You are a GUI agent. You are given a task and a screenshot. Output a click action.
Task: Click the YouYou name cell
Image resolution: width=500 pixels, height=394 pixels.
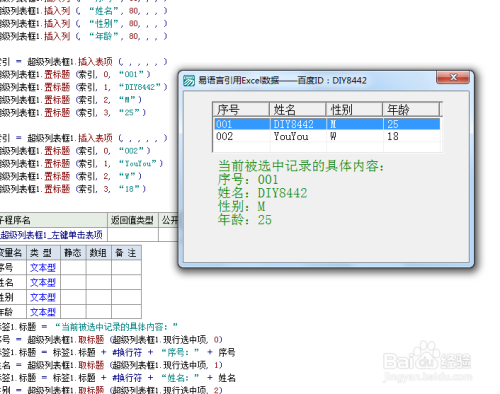[291, 136]
